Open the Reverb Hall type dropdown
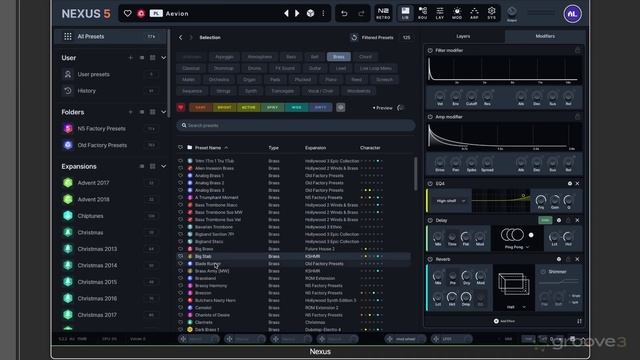Screen dimensions: 640x360 pyautogui.click(x=516, y=307)
